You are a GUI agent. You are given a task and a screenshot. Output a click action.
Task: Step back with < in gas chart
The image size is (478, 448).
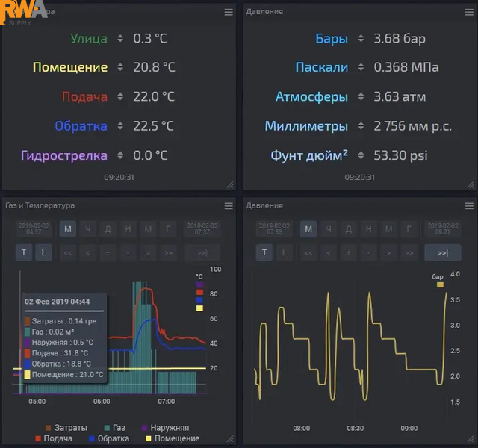(88, 252)
